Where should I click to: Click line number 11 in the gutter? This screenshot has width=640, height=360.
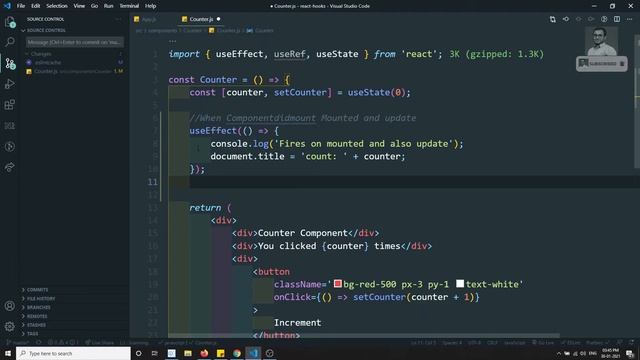(152, 182)
